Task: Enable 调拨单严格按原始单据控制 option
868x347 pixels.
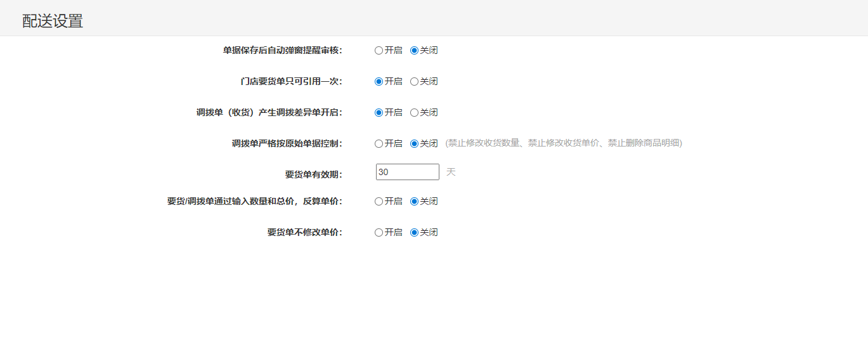Action: click(x=379, y=143)
